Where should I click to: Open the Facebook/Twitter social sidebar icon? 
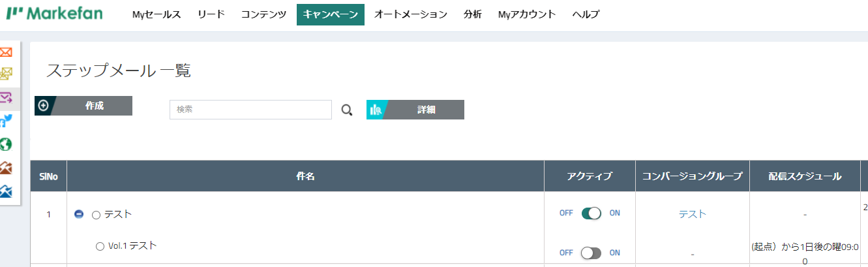(6, 121)
